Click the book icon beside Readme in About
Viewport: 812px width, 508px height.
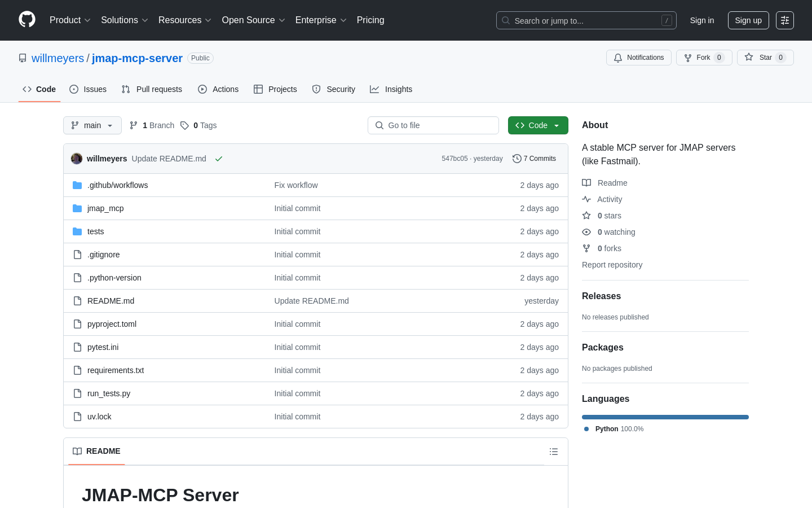[x=586, y=183]
